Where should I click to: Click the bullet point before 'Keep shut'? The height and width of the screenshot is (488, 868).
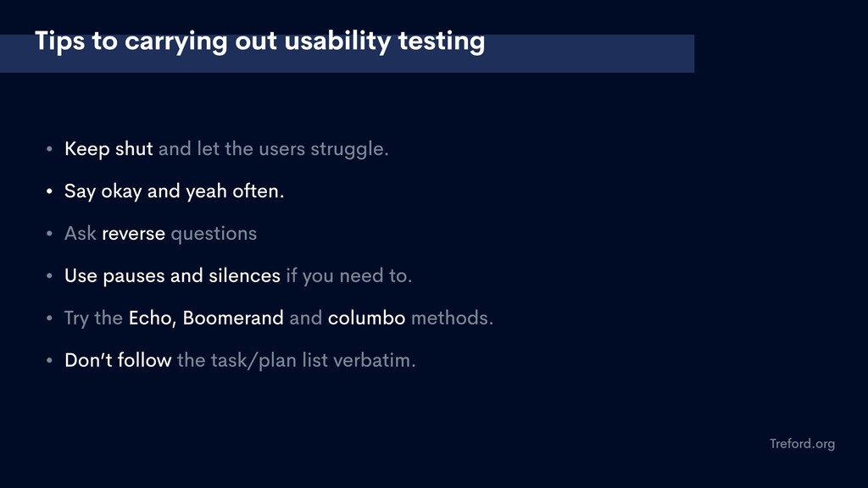click(49, 149)
